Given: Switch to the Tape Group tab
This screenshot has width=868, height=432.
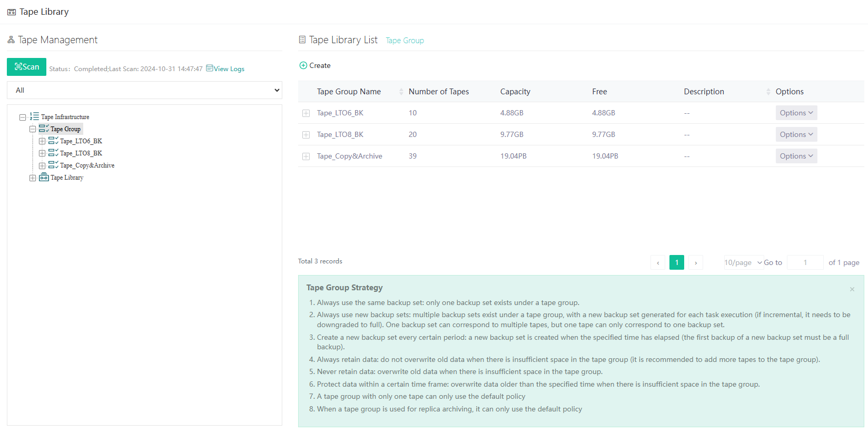Looking at the screenshot, I should (405, 41).
